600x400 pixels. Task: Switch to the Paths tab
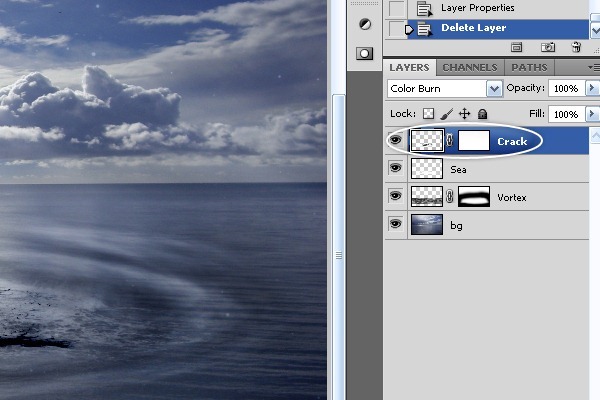pyautogui.click(x=529, y=68)
